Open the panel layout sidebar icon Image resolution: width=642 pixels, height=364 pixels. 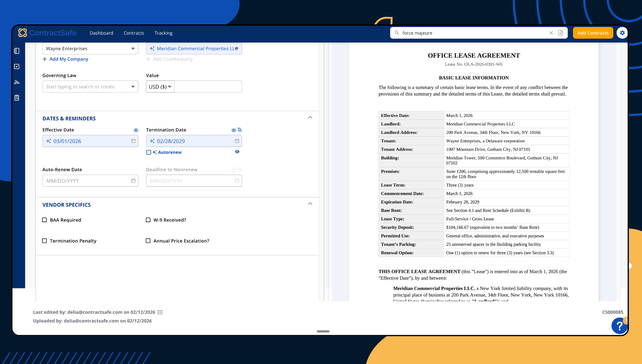point(17,51)
